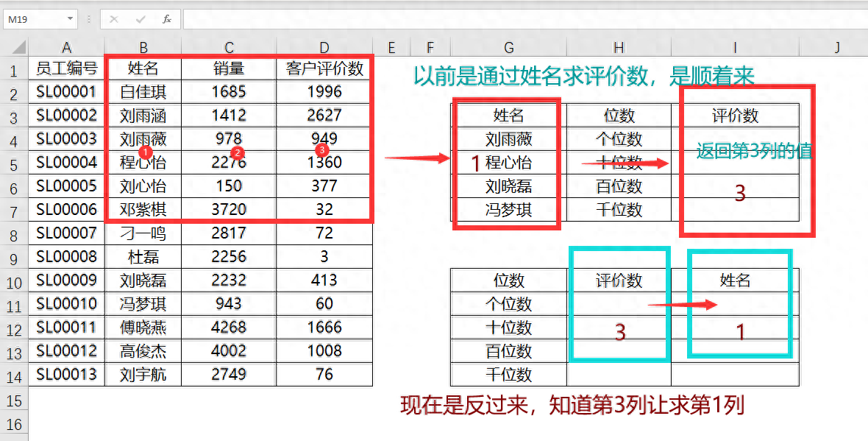Click cell 百位数 in column H
This screenshot has width=868, height=441.
click(619, 186)
